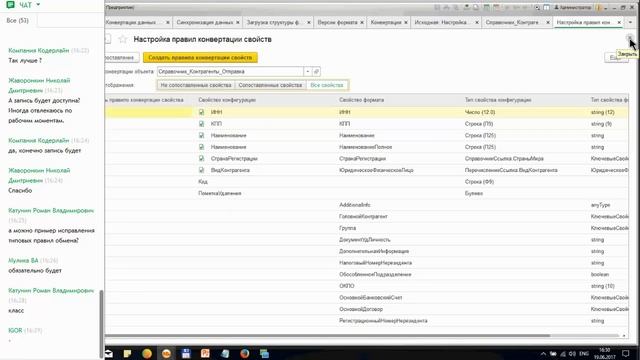Click the partially visible сопоставление button
Viewport: 640px width, 360px height.
tap(122, 58)
